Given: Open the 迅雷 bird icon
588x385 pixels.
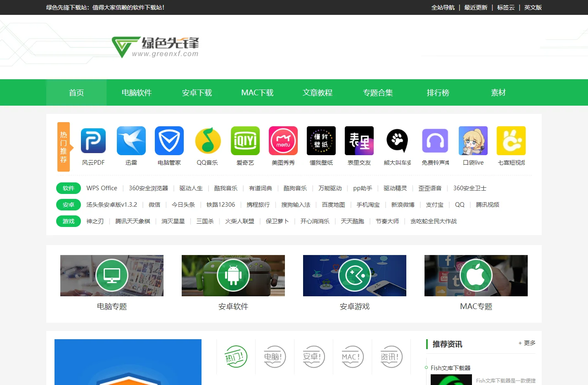Looking at the screenshot, I should 131,141.
